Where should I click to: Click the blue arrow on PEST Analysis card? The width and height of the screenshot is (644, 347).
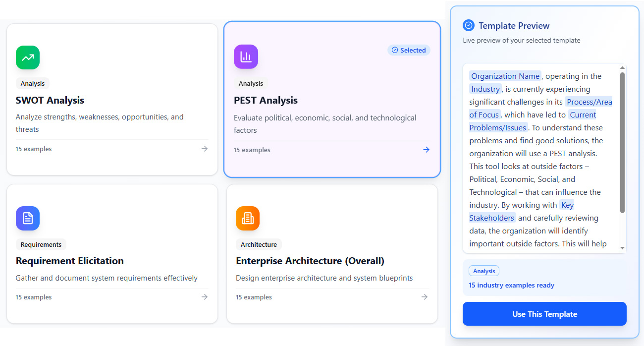coord(426,150)
